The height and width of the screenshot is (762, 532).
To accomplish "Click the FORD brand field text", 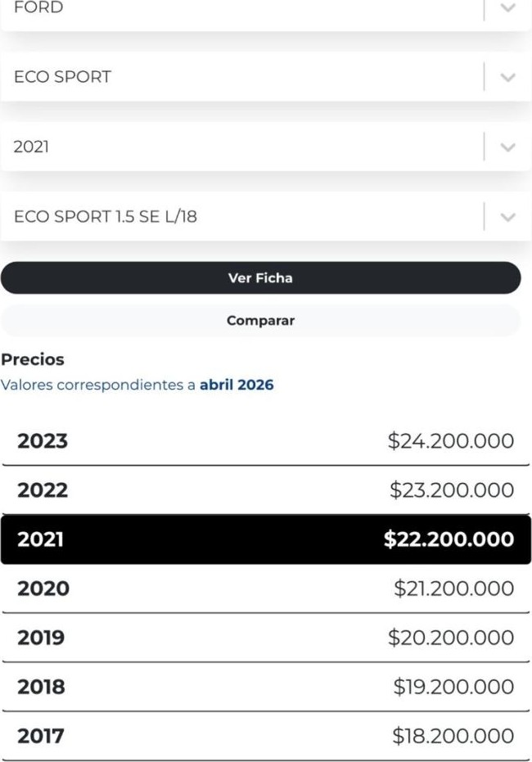I will 38,8.
